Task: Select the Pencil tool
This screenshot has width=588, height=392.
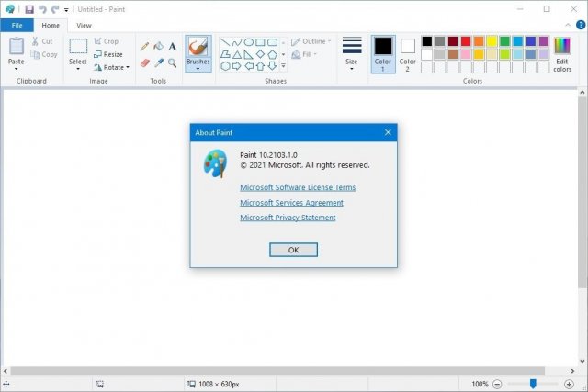Action: pyautogui.click(x=144, y=47)
